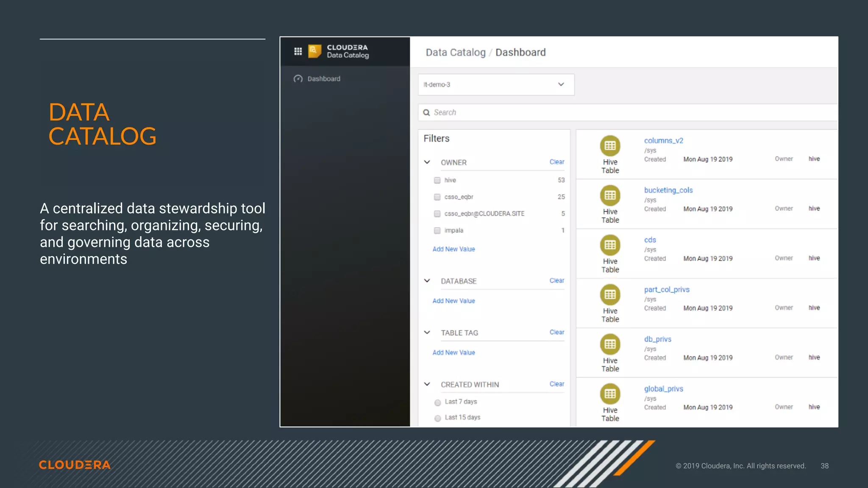The height and width of the screenshot is (488, 868).
Task: Collapse the CREATED WITHIN filter section
Action: click(x=427, y=384)
